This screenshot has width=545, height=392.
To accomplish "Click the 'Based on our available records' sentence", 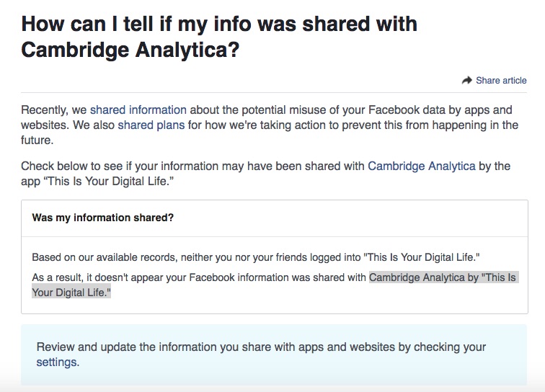I will tap(255, 257).
